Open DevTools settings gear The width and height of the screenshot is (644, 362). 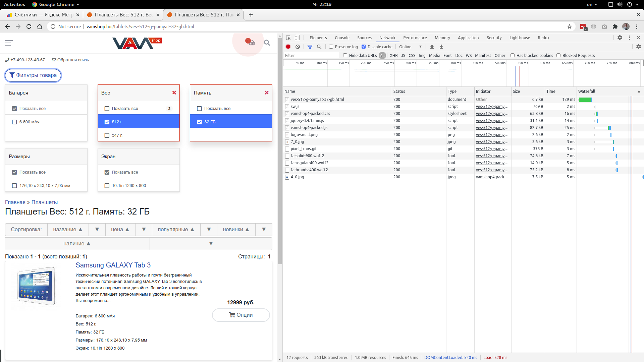(x=620, y=38)
